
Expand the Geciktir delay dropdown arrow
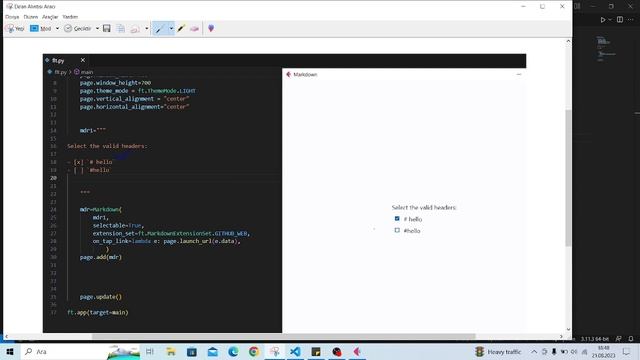(97, 29)
